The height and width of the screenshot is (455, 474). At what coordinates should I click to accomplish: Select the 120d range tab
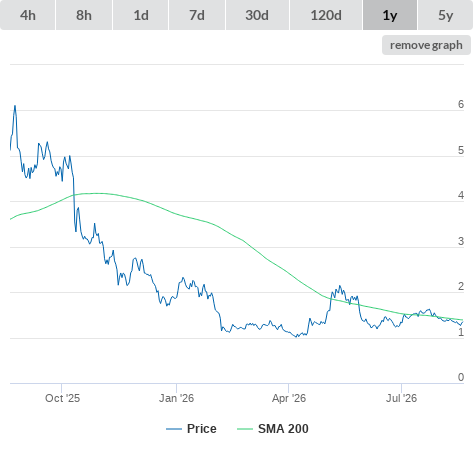[326, 15]
